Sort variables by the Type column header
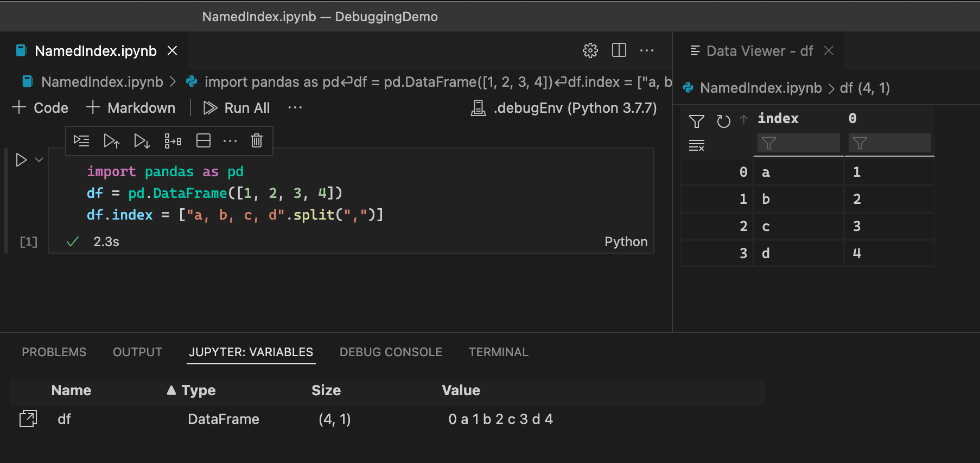The height and width of the screenshot is (463, 980). [x=198, y=390]
